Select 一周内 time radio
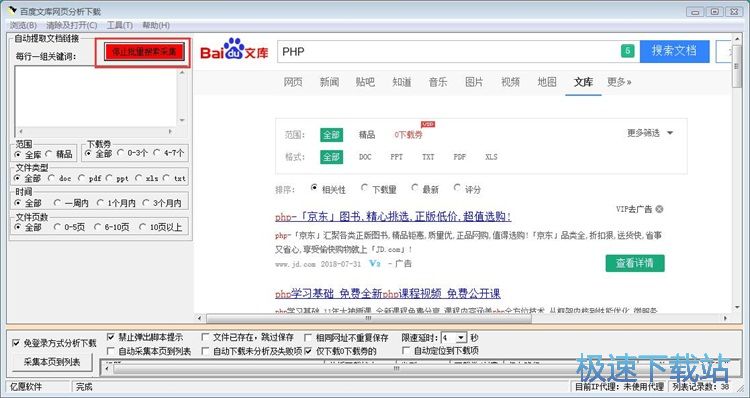750x398 pixels. click(71, 203)
